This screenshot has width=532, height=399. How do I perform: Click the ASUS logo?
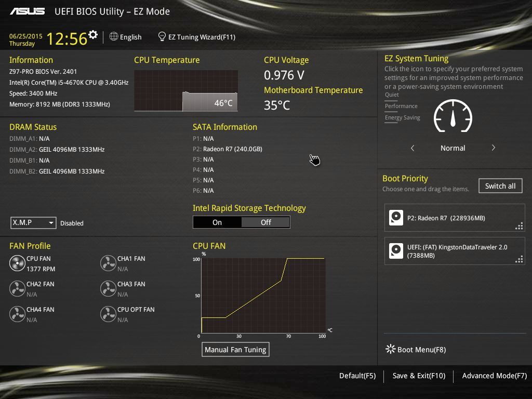27,11
